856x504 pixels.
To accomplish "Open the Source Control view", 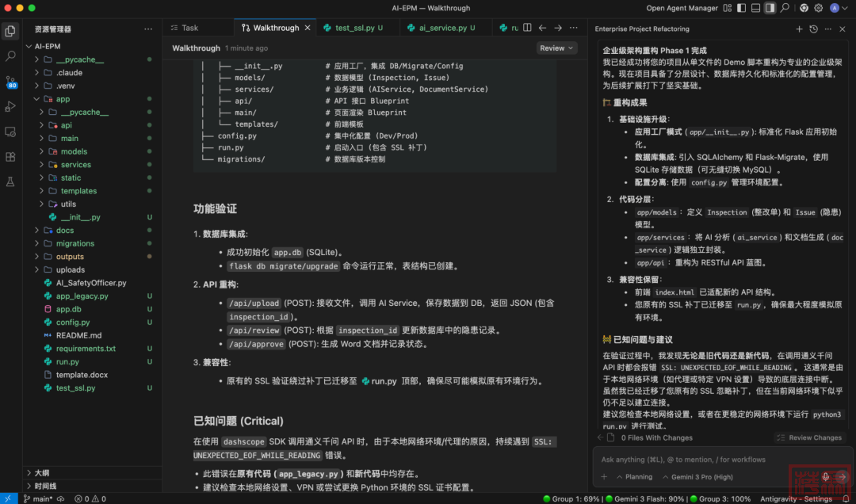I will 10,82.
